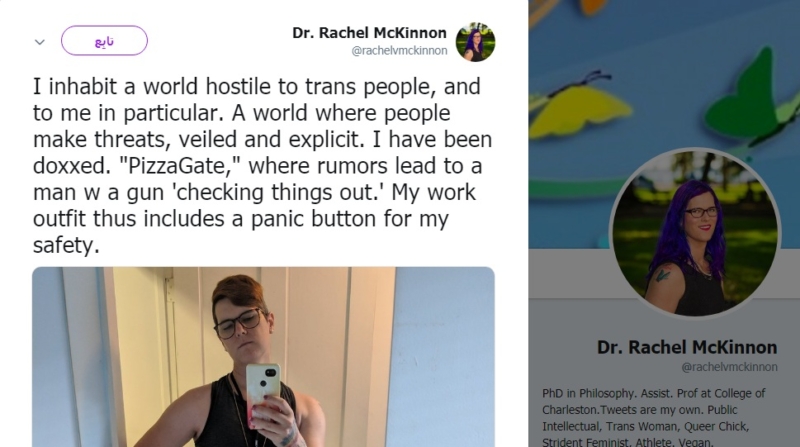Click the @rachelvmckinnon handle in tweet header
The width and height of the screenshot is (800, 447).
pyautogui.click(x=399, y=51)
